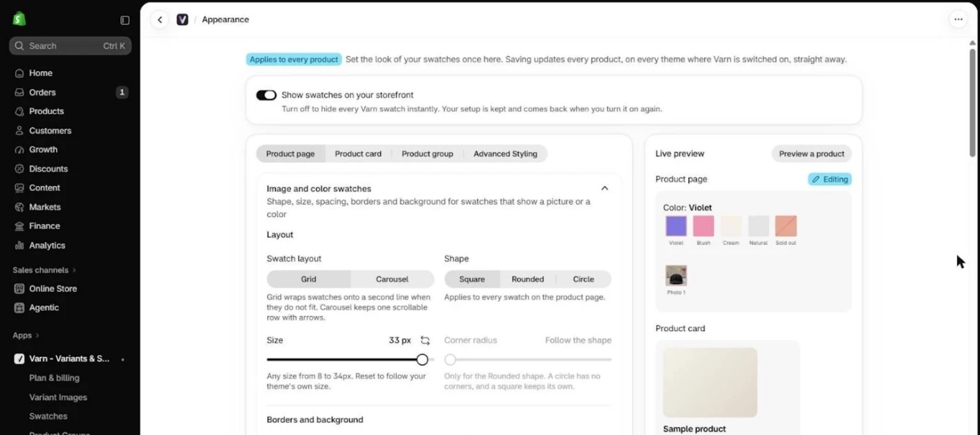Open the Advanced Styling tab
Screen dimensions: 980x435
[505, 153]
